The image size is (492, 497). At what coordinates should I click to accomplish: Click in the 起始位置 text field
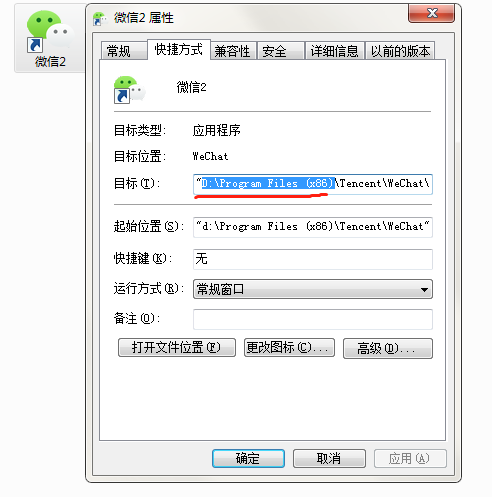313,227
